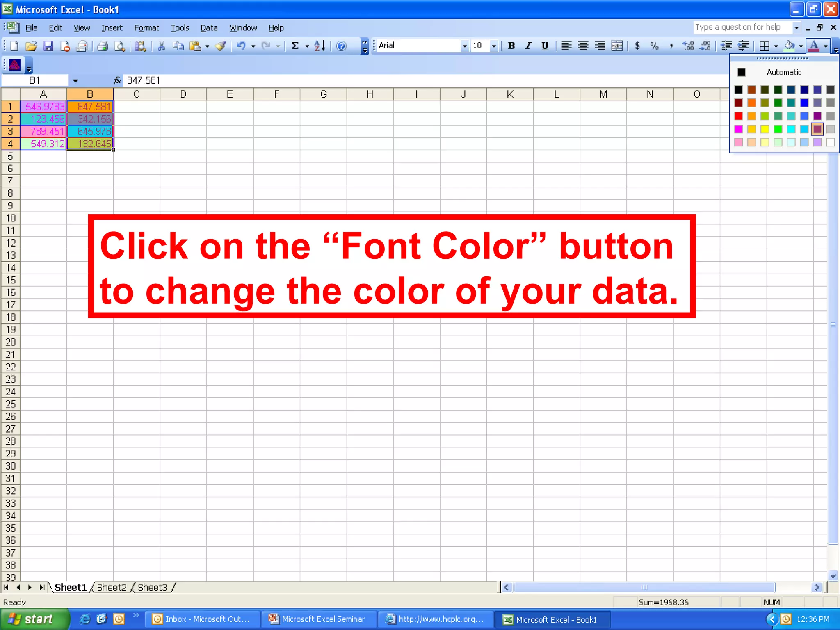Click the Merge and Center icon
This screenshot has height=630, width=840.
617,46
